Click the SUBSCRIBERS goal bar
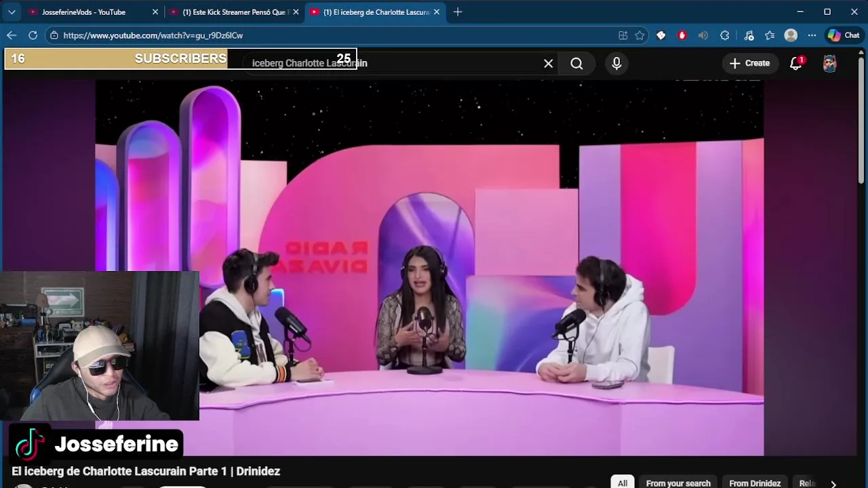 (180, 59)
